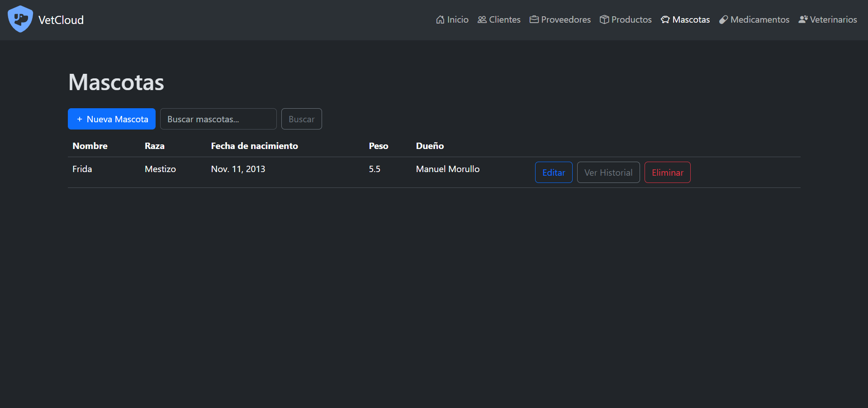
Task: Add a pet with Nueva Mascota button
Action: coord(112,119)
